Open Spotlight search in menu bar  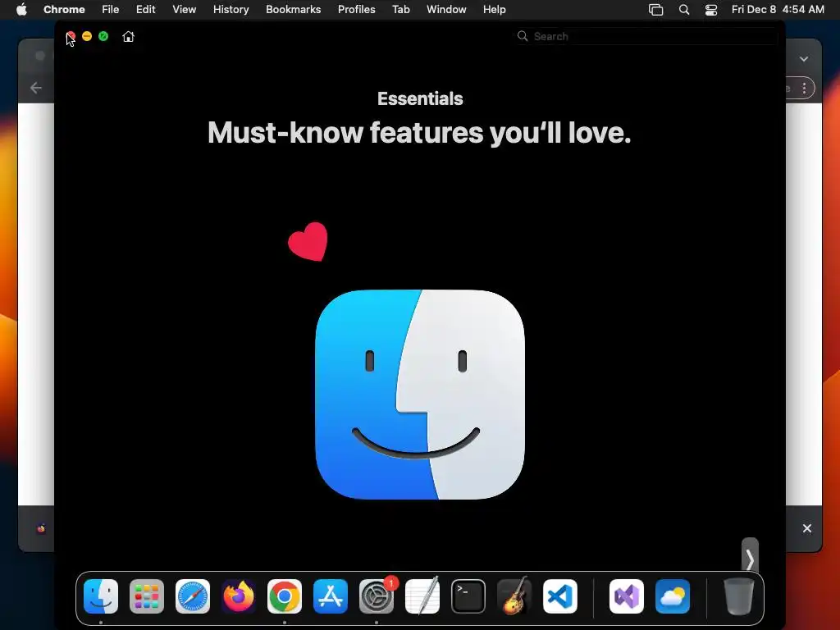(x=684, y=10)
